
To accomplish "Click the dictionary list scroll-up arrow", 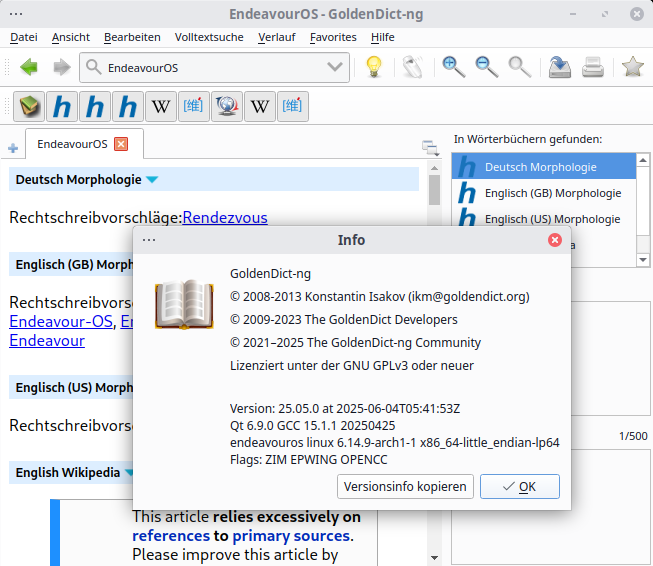I will (643, 160).
